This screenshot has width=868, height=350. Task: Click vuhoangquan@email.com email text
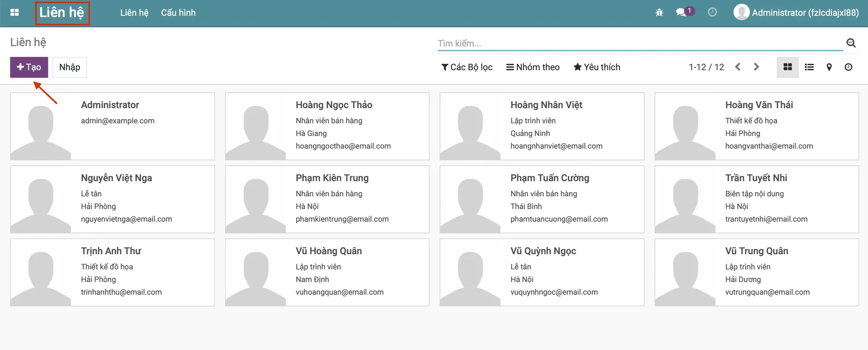pyautogui.click(x=340, y=292)
